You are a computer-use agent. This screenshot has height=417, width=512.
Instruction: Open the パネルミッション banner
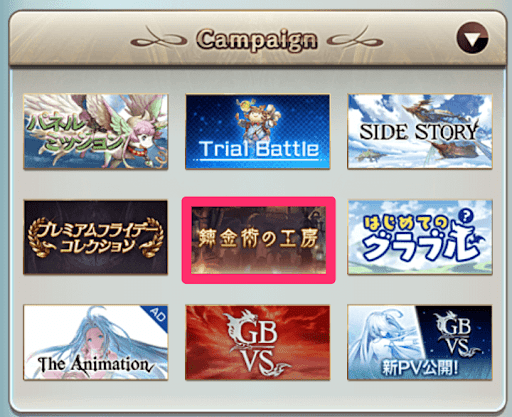pos(96,131)
